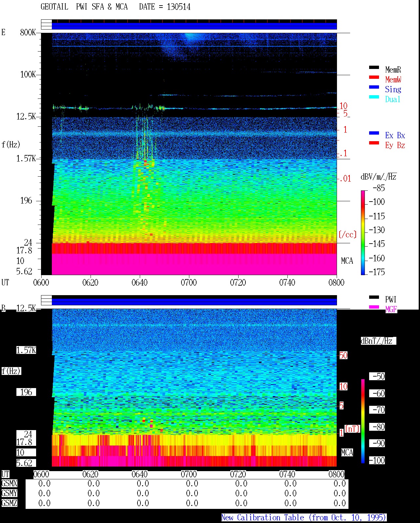Click the New Calibration Table link
This screenshot has width=420, height=523.
304,518
